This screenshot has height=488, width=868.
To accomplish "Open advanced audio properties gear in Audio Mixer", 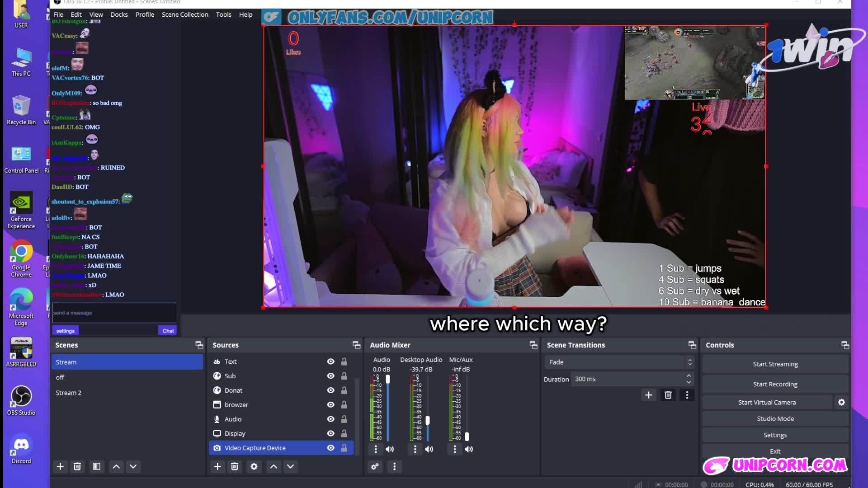I will (x=375, y=466).
